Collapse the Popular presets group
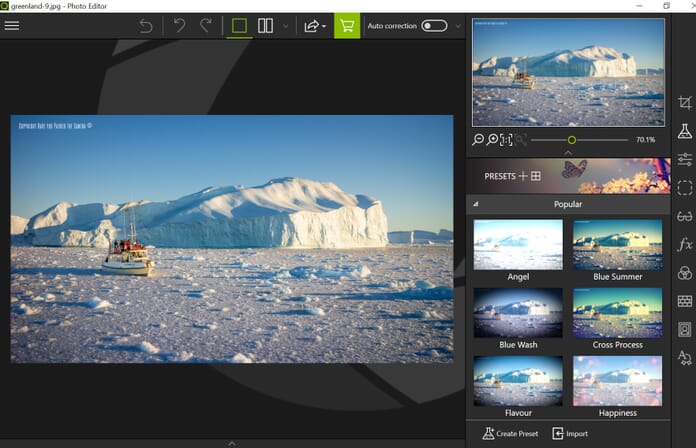 point(475,204)
